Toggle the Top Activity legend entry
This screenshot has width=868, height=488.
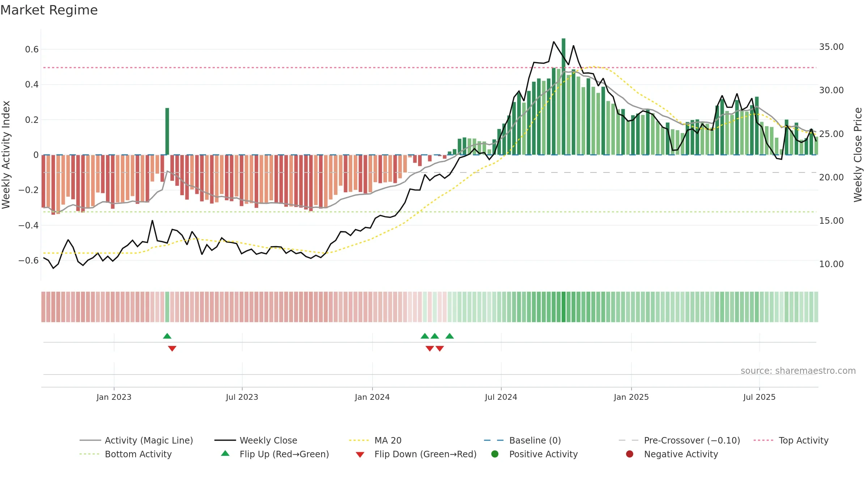tap(791, 440)
